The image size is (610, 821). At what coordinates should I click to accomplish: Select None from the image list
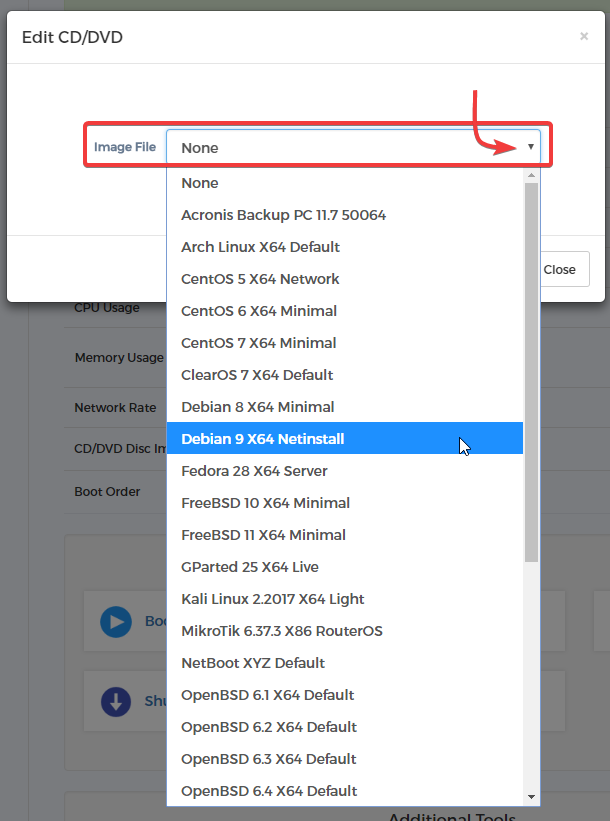point(345,183)
